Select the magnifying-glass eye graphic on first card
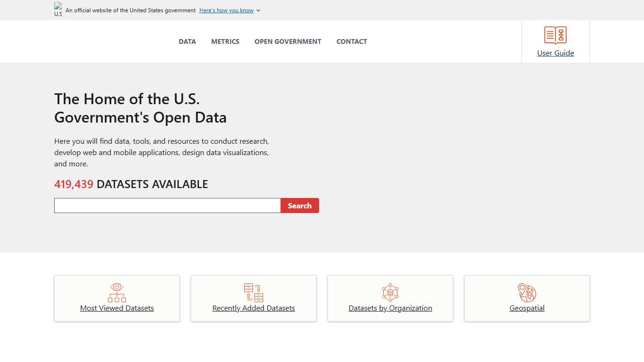The image size is (644, 362). pos(116,292)
